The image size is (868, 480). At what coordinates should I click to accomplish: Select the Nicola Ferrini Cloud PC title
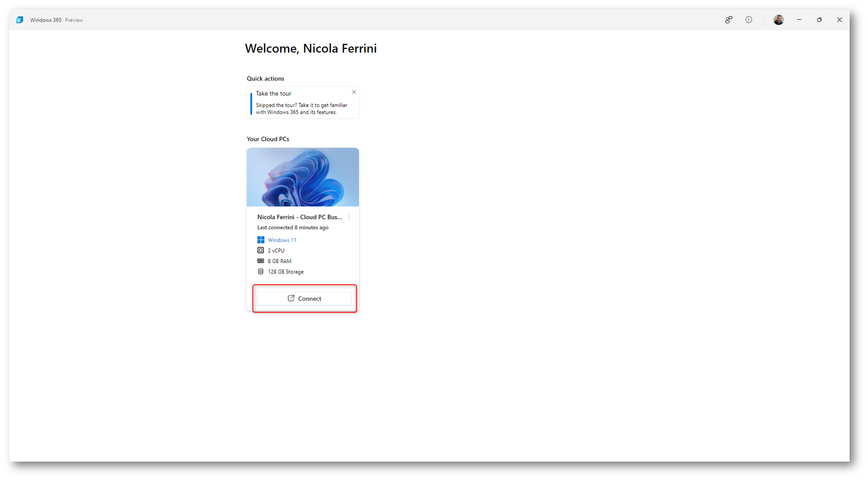(299, 217)
